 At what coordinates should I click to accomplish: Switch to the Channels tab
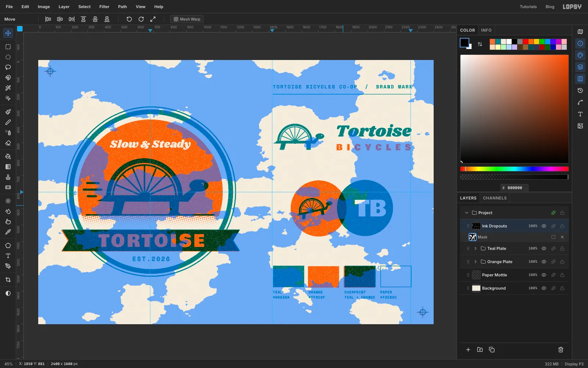point(495,198)
